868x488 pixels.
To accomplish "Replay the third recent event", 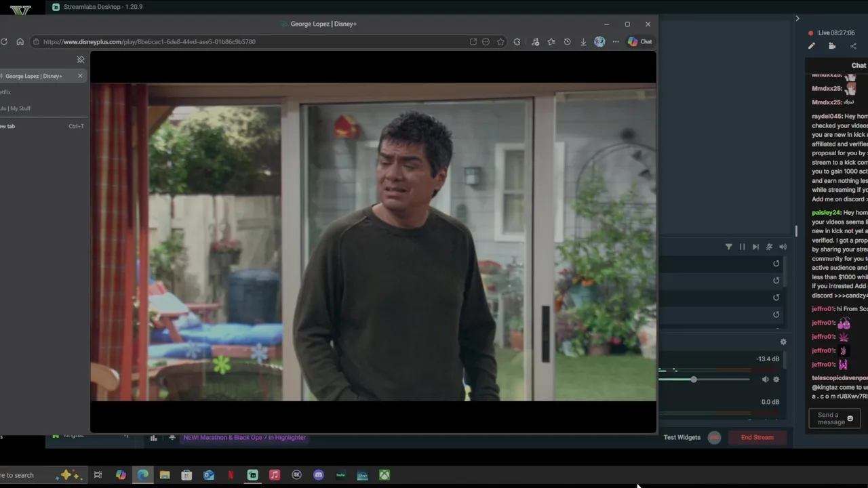I will (x=776, y=298).
